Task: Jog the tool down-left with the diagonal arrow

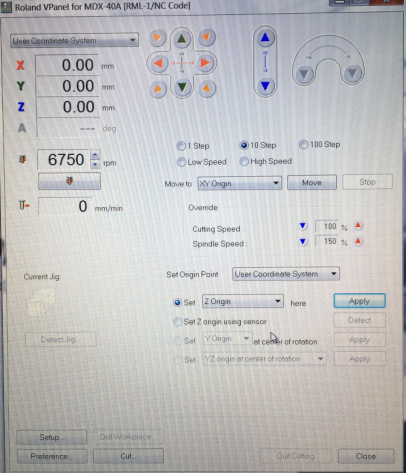Action: pyautogui.click(x=158, y=89)
